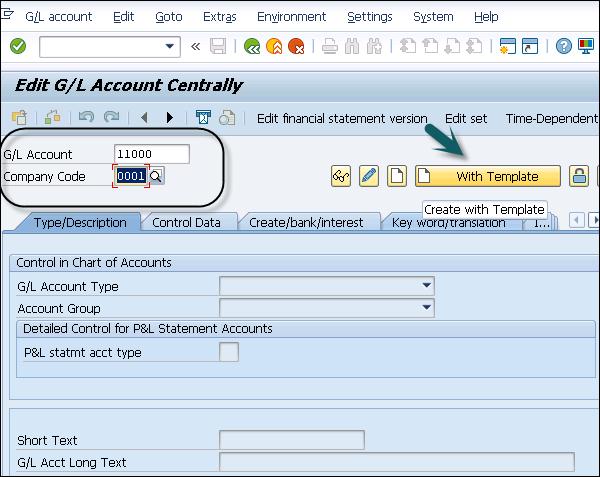The height and width of the screenshot is (477, 600).
Task: Click the orange Exit icon
Action: (x=274, y=46)
